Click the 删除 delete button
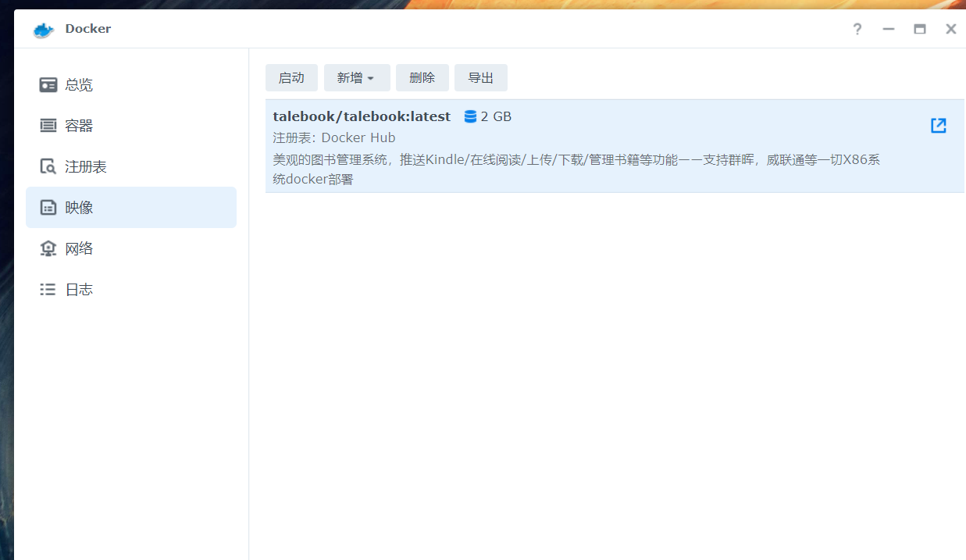Screen dimensions: 966x560 (x=422, y=77)
